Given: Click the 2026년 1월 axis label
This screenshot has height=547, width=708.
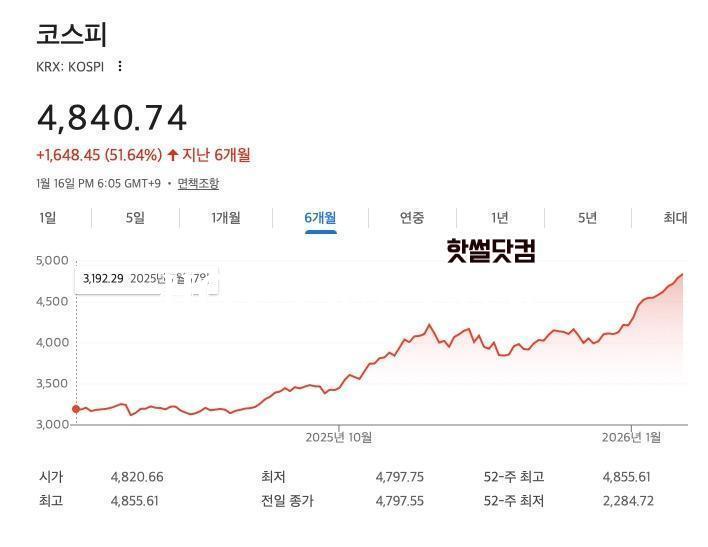Looking at the screenshot, I should (x=631, y=437).
